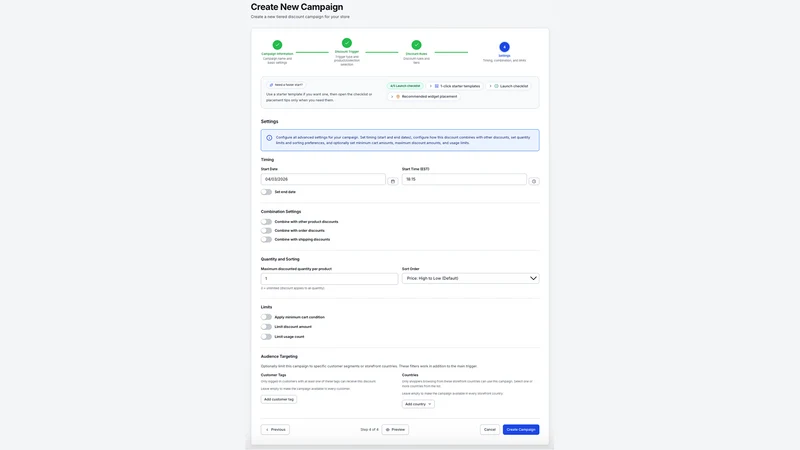Click the Discount Rules step label
Screen dimensions: 800x450
tap(416, 54)
